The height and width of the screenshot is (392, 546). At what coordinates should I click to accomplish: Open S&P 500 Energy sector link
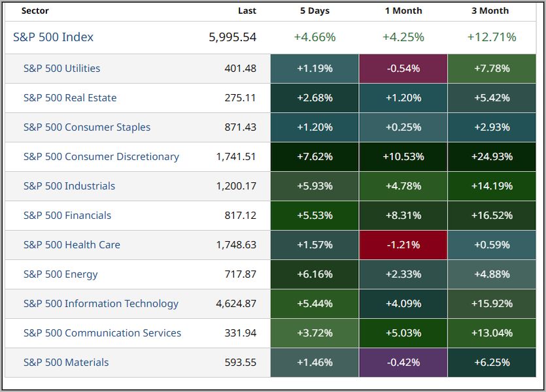(x=60, y=274)
